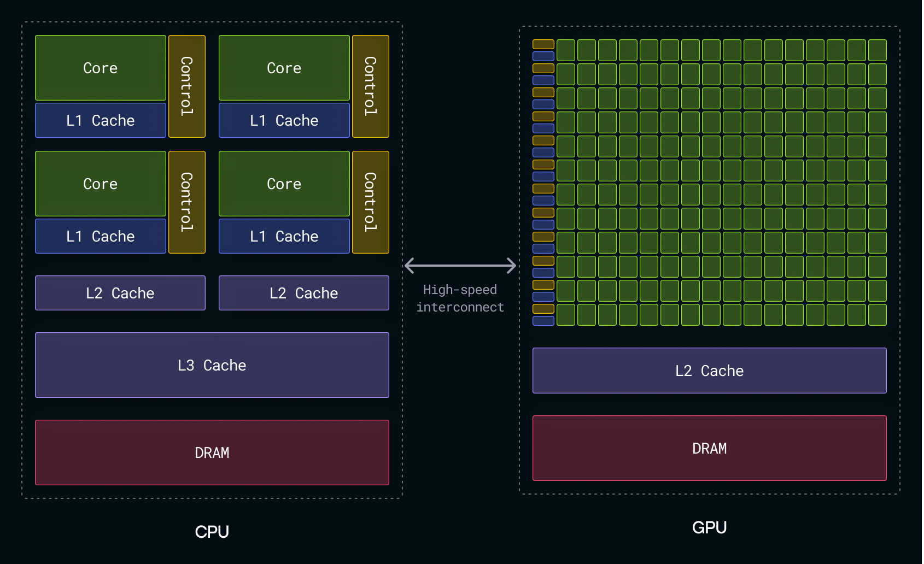Click the top-left Core block in CPU
This screenshot has height=564, width=924.
click(x=101, y=68)
